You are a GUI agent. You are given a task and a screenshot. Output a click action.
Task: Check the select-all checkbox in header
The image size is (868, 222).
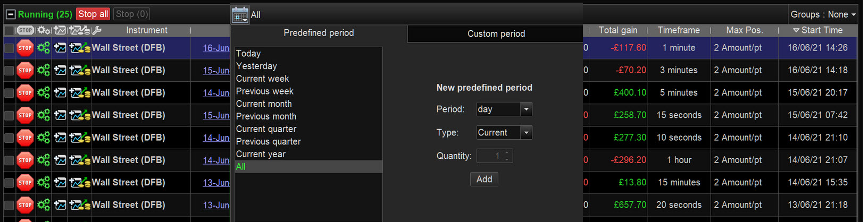point(9,30)
